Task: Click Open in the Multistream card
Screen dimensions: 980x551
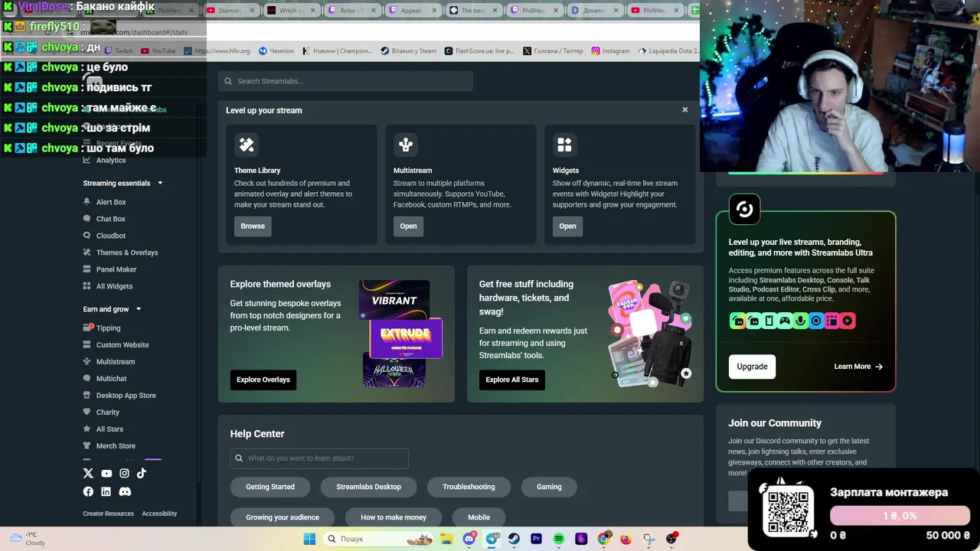Action: pyautogui.click(x=408, y=226)
